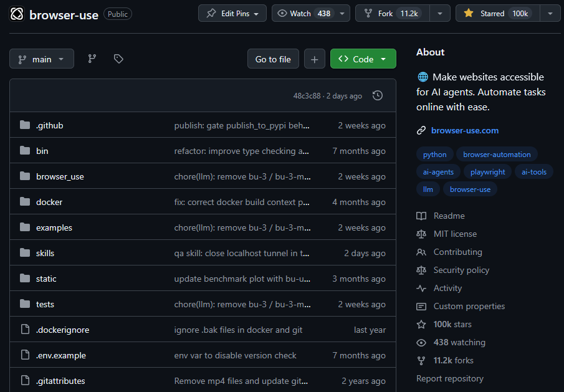Open commit "Remove mp4 files and update git..."
The image size is (564, 392).
241,381
